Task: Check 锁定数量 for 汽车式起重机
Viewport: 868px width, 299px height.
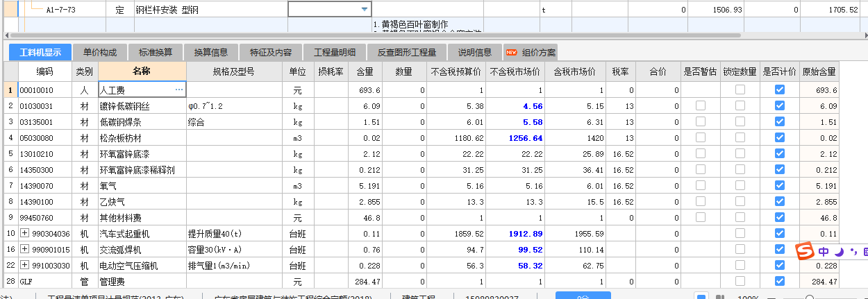Action: [740, 234]
